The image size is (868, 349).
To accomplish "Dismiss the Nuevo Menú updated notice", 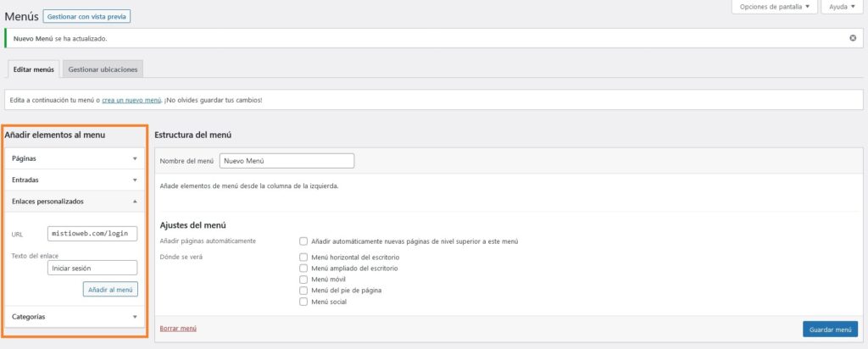I will (853, 38).
